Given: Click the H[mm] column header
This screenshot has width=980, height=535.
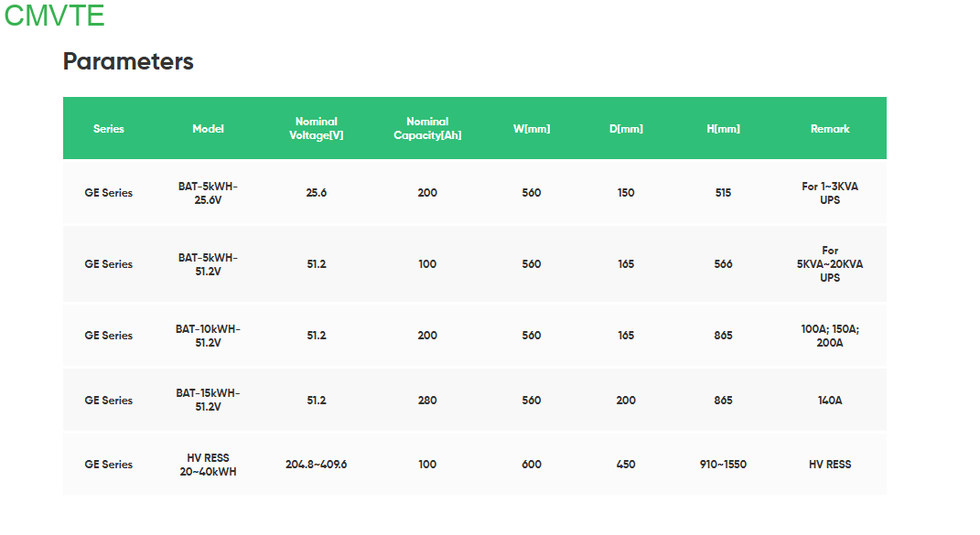Looking at the screenshot, I should (723, 129).
